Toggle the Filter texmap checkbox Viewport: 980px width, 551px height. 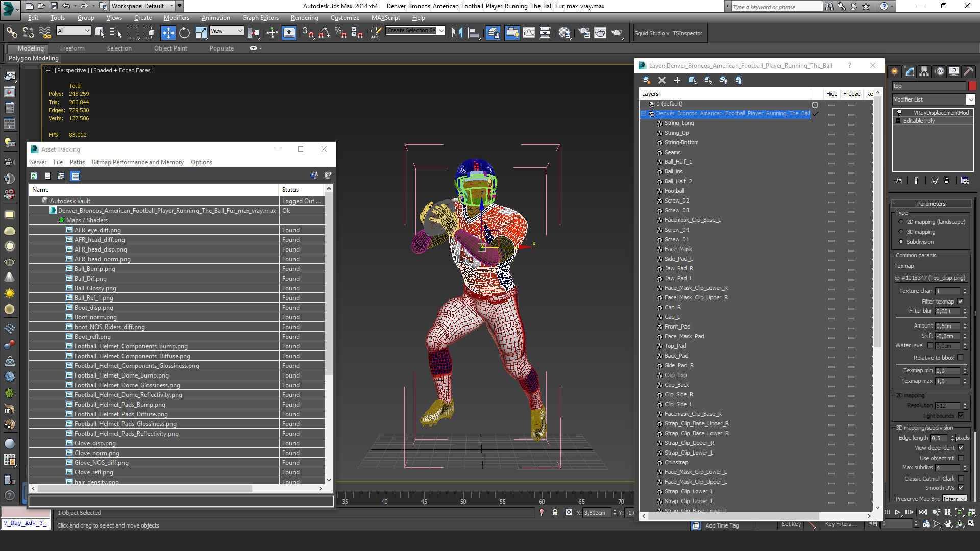pyautogui.click(x=961, y=302)
